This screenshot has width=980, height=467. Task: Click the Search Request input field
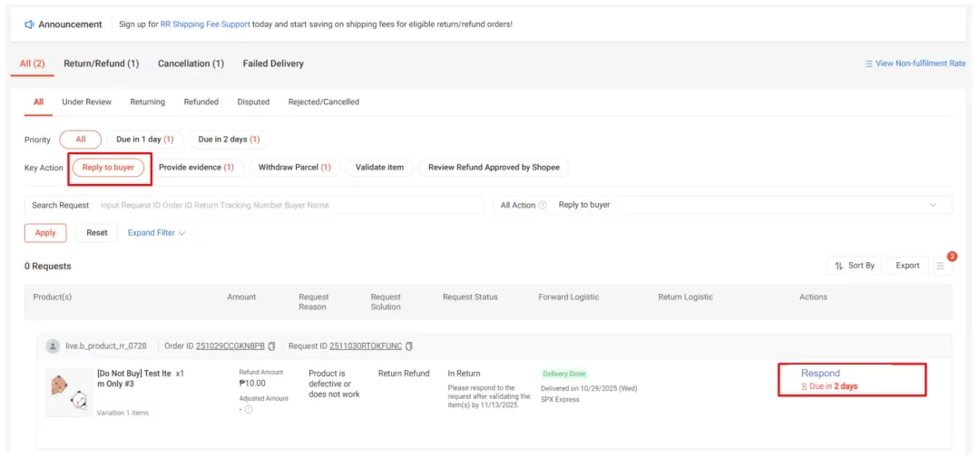coord(290,205)
